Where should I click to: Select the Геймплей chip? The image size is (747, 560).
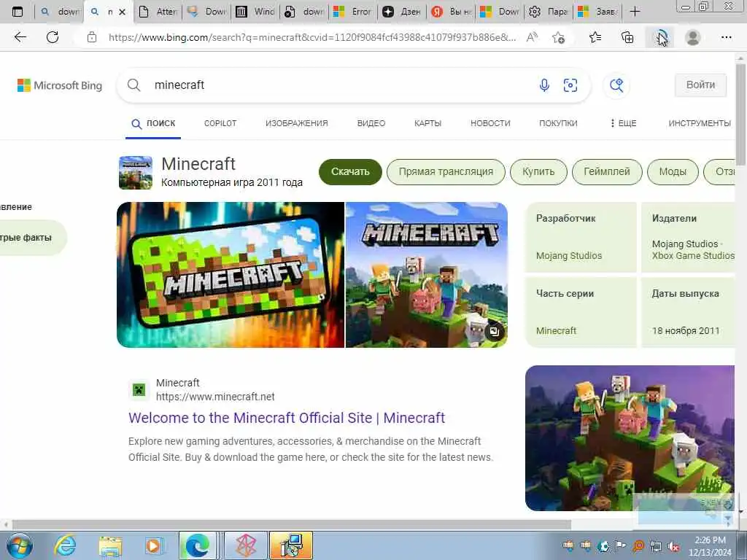pyautogui.click(x=607, y=172)
